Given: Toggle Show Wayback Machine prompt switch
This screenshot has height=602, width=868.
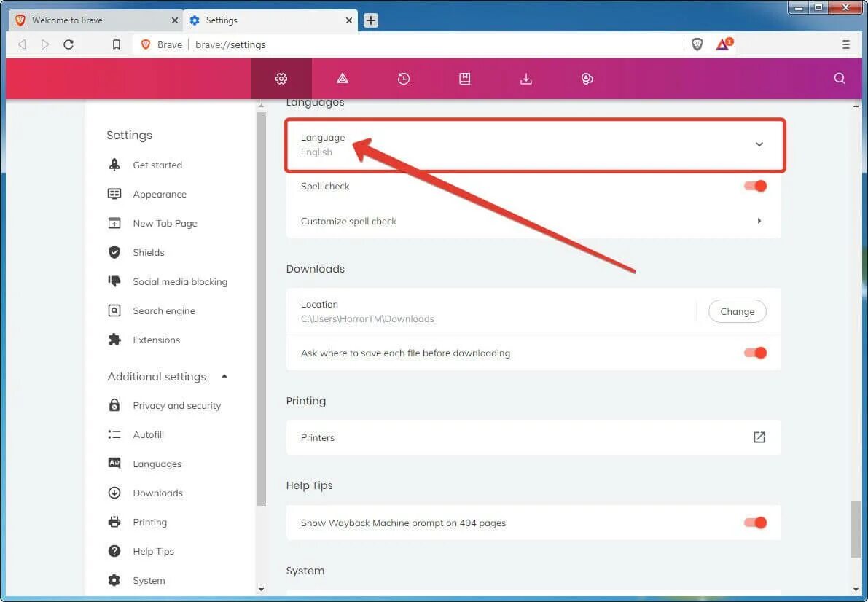Looking at the screenshot, I should [x=756, y=523].
